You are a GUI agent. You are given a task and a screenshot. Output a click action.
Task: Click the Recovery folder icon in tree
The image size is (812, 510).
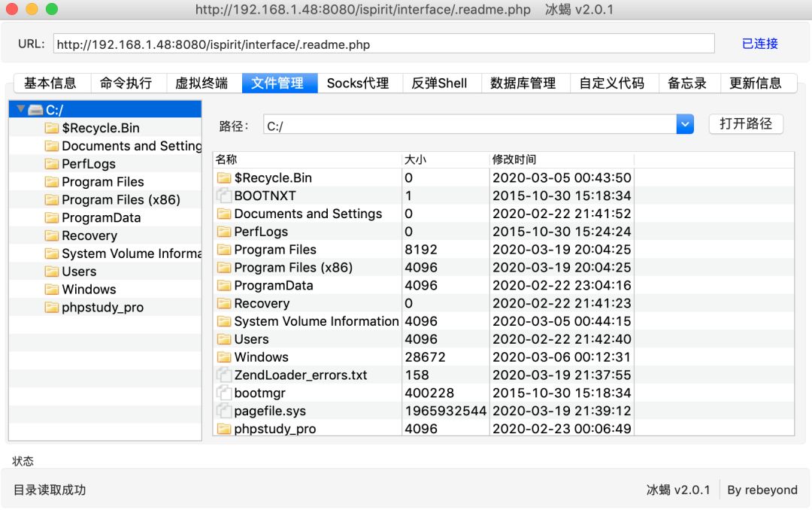(52, 236)
